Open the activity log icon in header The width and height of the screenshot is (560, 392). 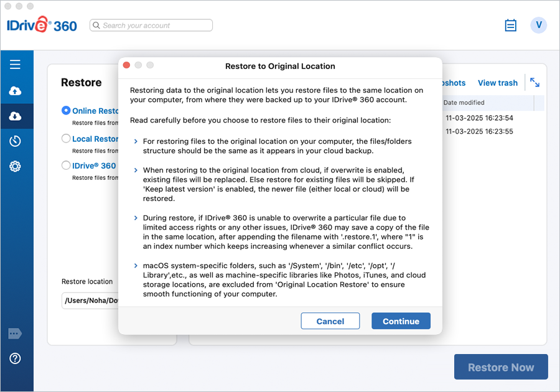[x=510, y=25]
